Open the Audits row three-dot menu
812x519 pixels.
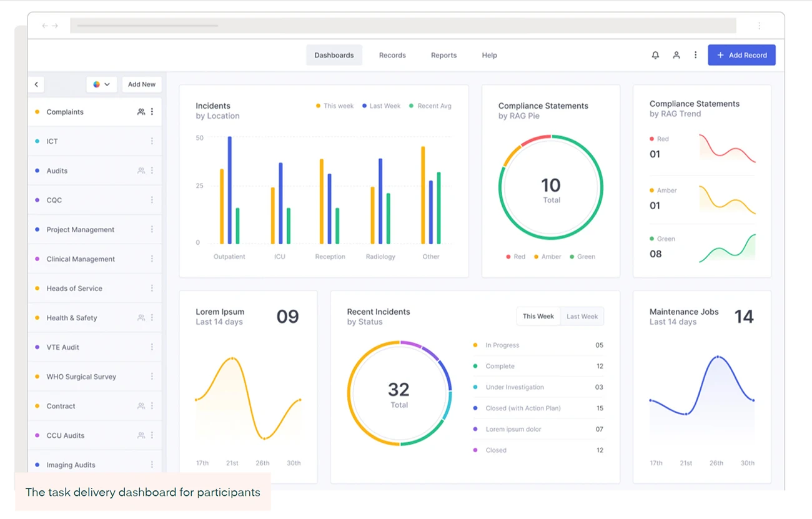pyautogui.click(x=152, y=171)
